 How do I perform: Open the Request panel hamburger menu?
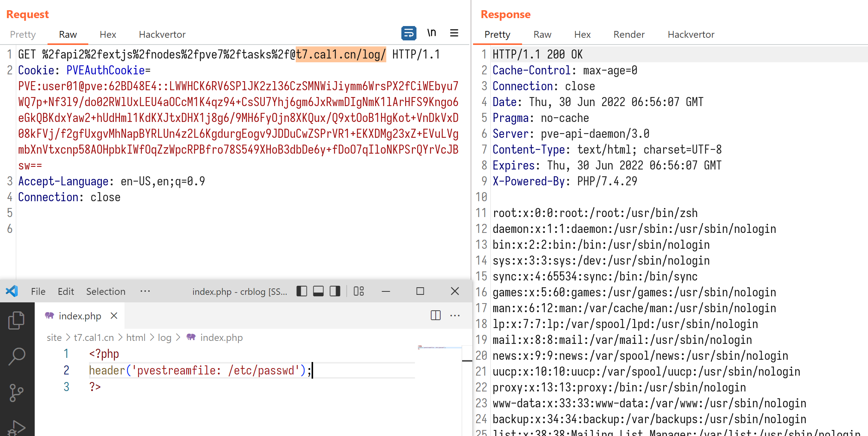point(454,33)
